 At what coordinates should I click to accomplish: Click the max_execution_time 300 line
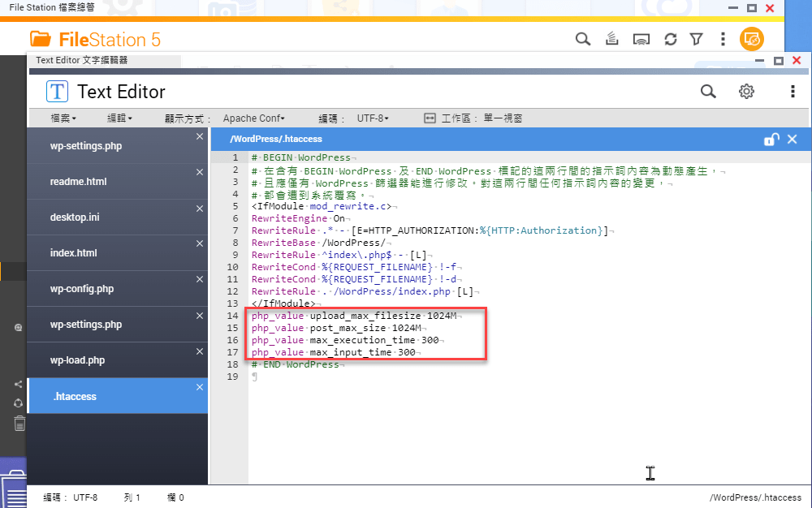[x=345, y=340]
